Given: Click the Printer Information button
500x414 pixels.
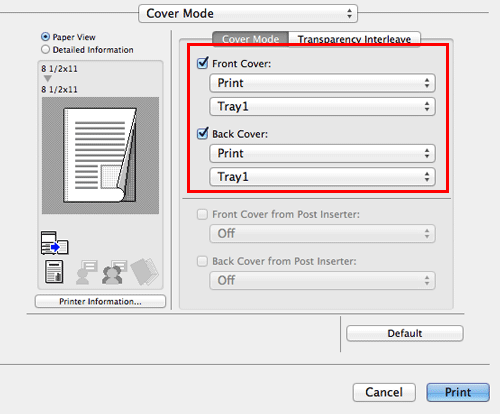Looking at the screenshot, I should coord(100,301).
